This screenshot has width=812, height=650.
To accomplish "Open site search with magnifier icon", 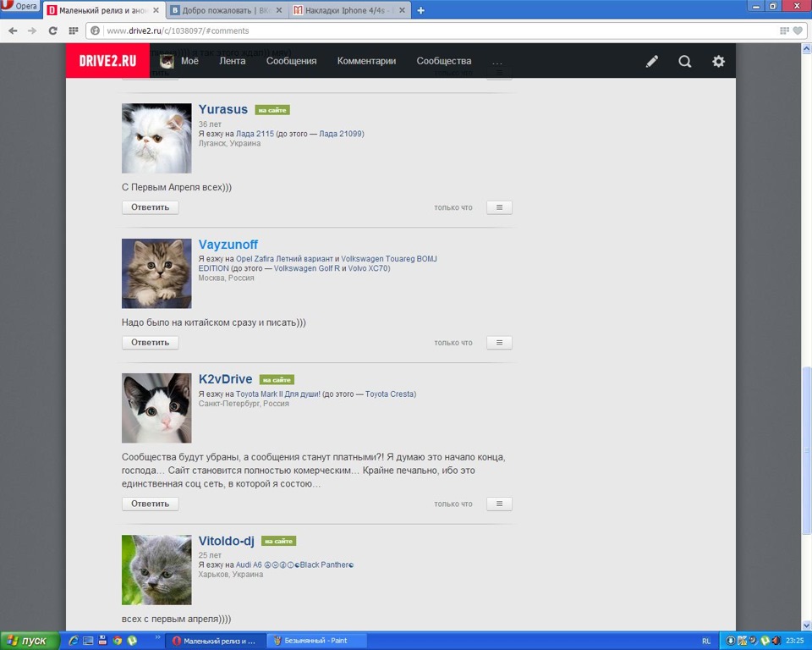I will pyautogui.click(x=684, y=61).
